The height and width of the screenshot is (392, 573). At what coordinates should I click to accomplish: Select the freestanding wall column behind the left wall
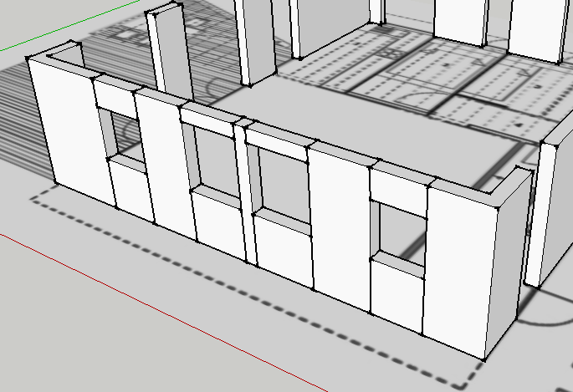pos(166,50)
